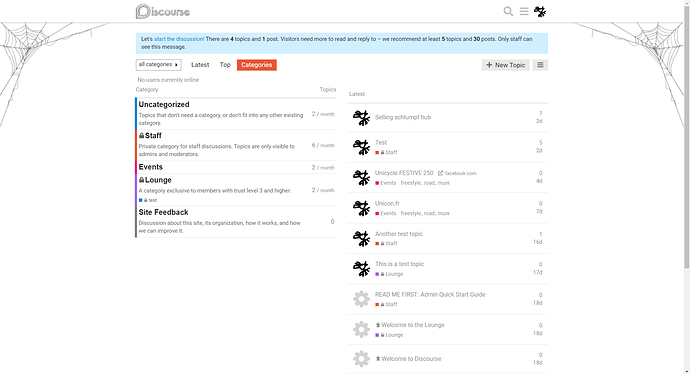This screenshot has height=374, width=690.
Task: Click gear avatar next to Welcome to the Lounge
Action: coord(361,329)
